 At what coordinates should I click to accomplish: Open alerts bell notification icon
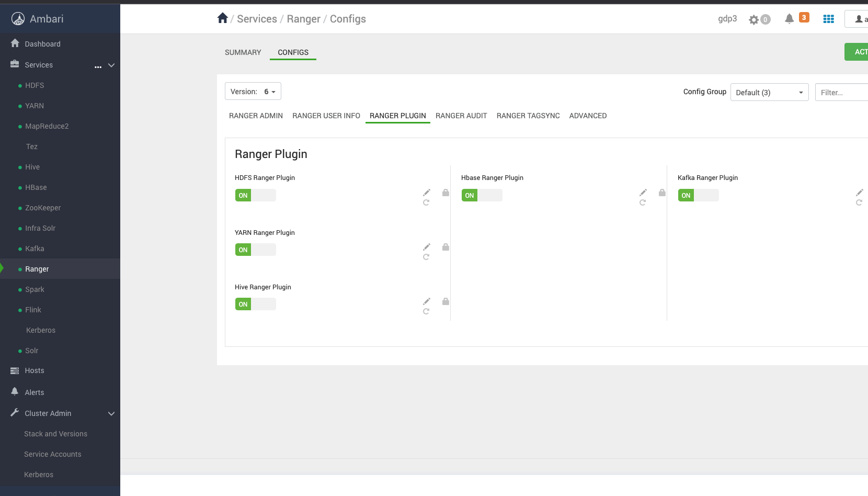(x=790, y=19)
